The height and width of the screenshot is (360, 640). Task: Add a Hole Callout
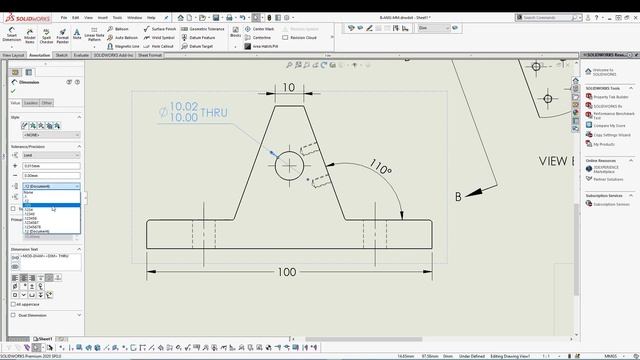pyautogui.click(x=158, y=46)
